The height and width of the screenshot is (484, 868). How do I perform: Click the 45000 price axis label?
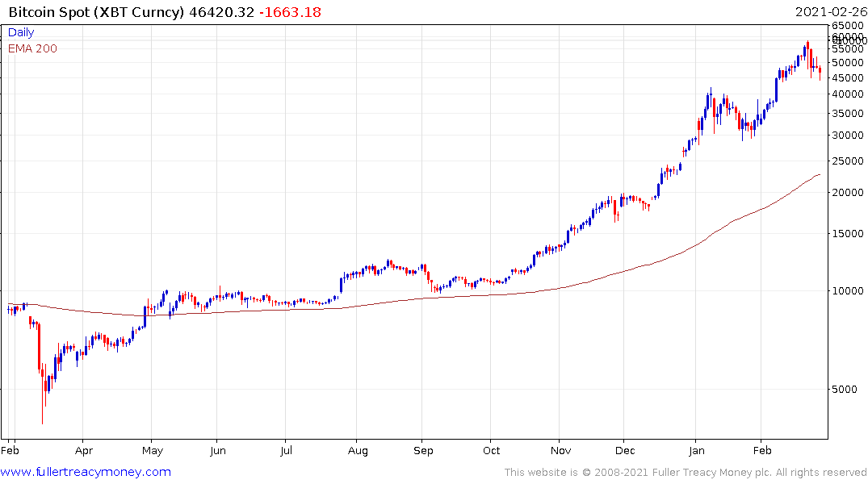[x=848, y=78]
